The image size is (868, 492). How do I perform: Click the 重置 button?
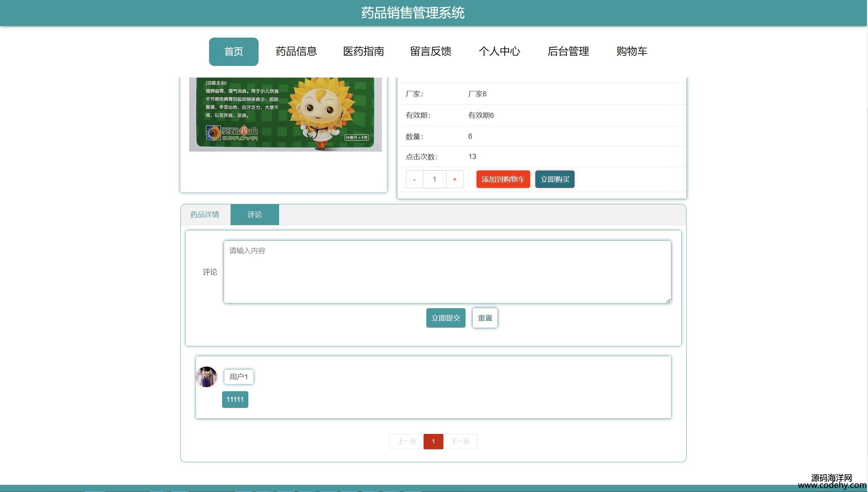[485, 318]
